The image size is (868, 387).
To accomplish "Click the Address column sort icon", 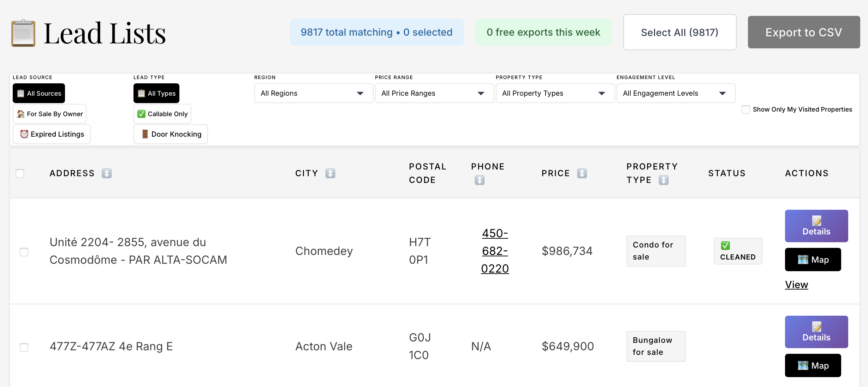I will pos(107,173).
